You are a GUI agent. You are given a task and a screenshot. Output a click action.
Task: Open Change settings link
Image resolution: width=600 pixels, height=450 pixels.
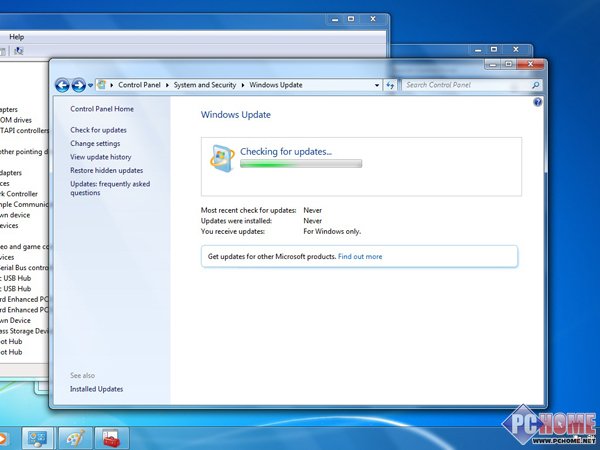pyautogui.click(x=95, y=143)
